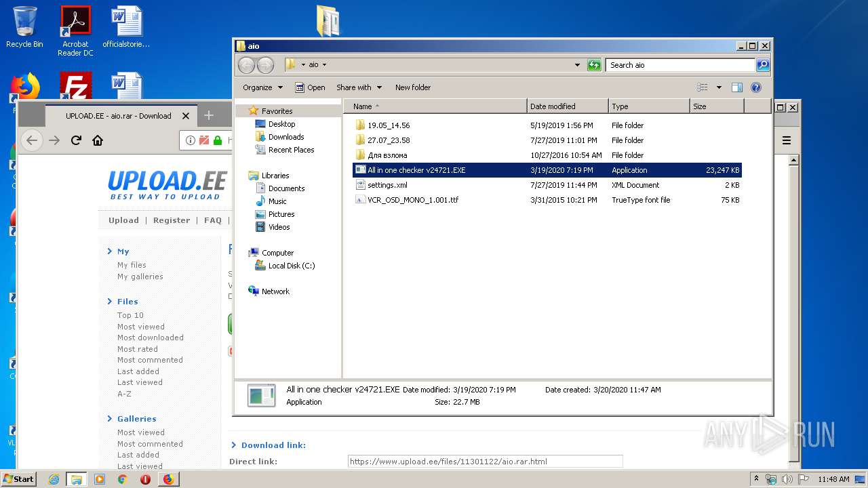Open the change view icon in Explorer
This screenshot has width=868, height=488.
coord(703,87)
